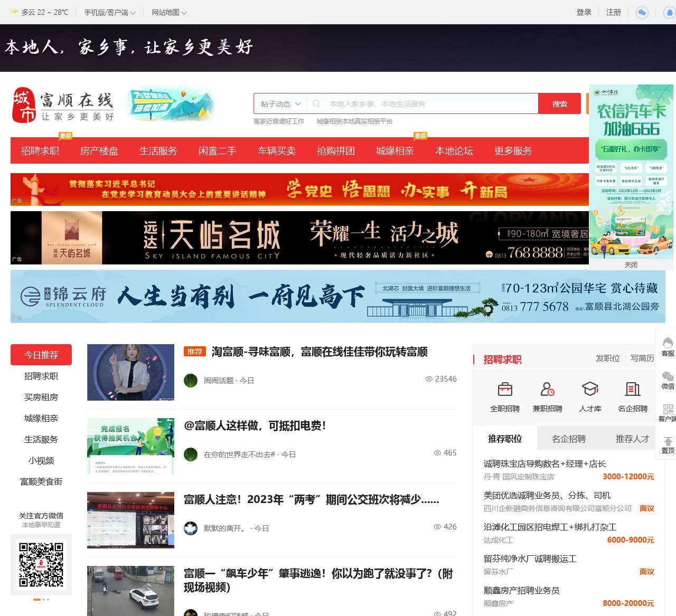Switch to the 推荐人才 tab
This screenshot has height=616, width=676.
632,438
